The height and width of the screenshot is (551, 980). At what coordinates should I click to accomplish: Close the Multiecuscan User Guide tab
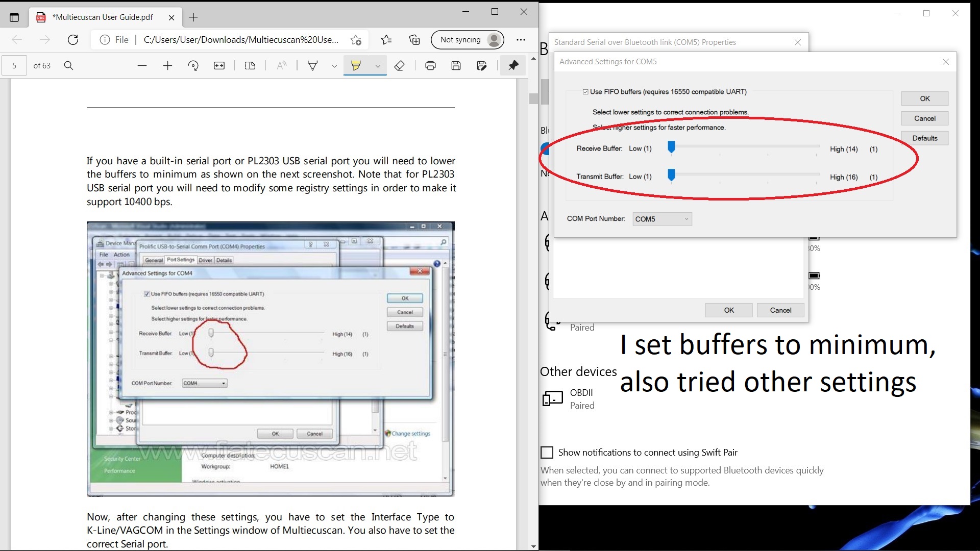(171, 17)
